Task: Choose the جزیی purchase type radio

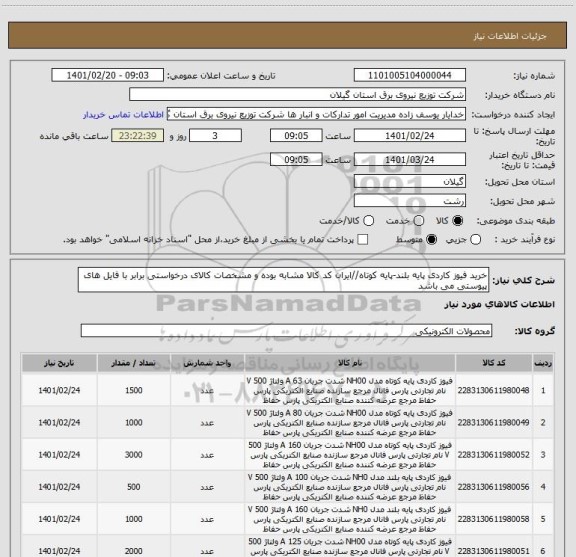Action: [x=475, y=240]
